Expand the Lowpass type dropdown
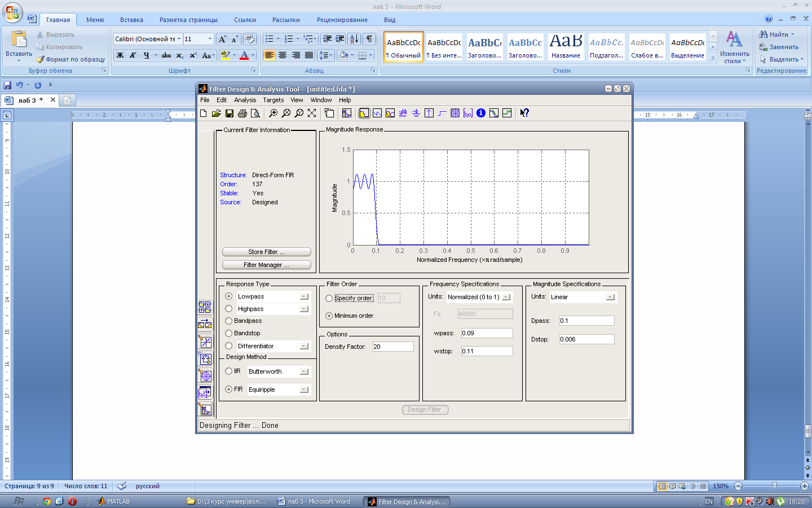 [x=304, y=296]
